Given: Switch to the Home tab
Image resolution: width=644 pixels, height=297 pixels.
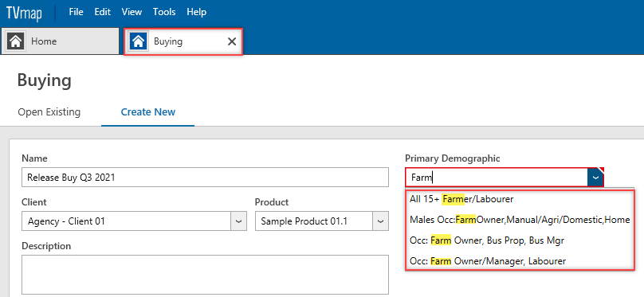Looking at the screenshot, I should click(61, 41).
